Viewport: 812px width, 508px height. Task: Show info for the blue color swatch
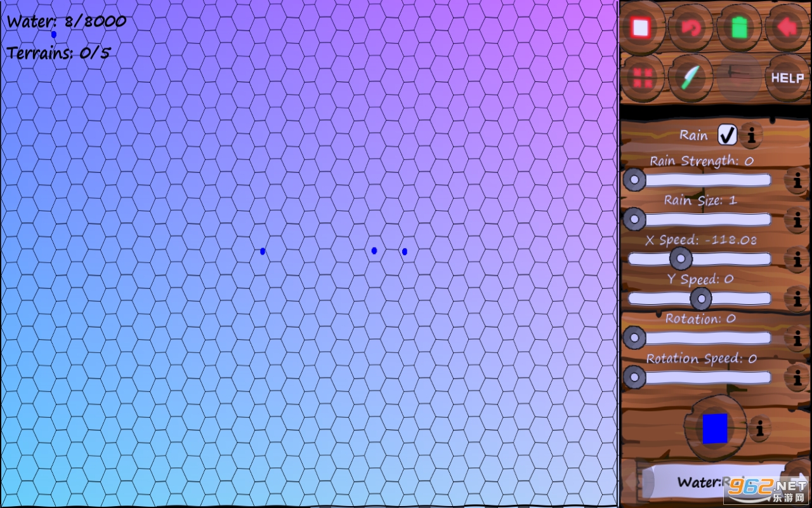click(x=759, y=428)
